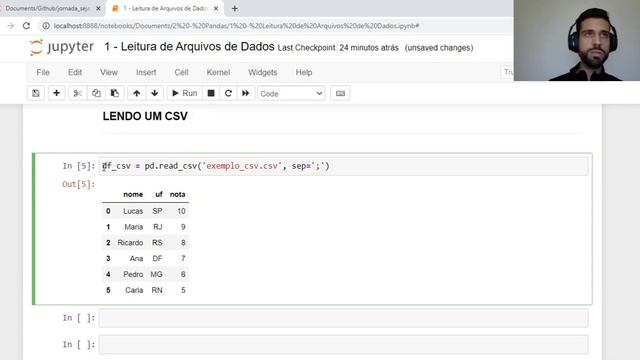The height and width of the screenshot is (360, 640).
Task: Click the 'Carla' table cell
Action: point(134,290)
